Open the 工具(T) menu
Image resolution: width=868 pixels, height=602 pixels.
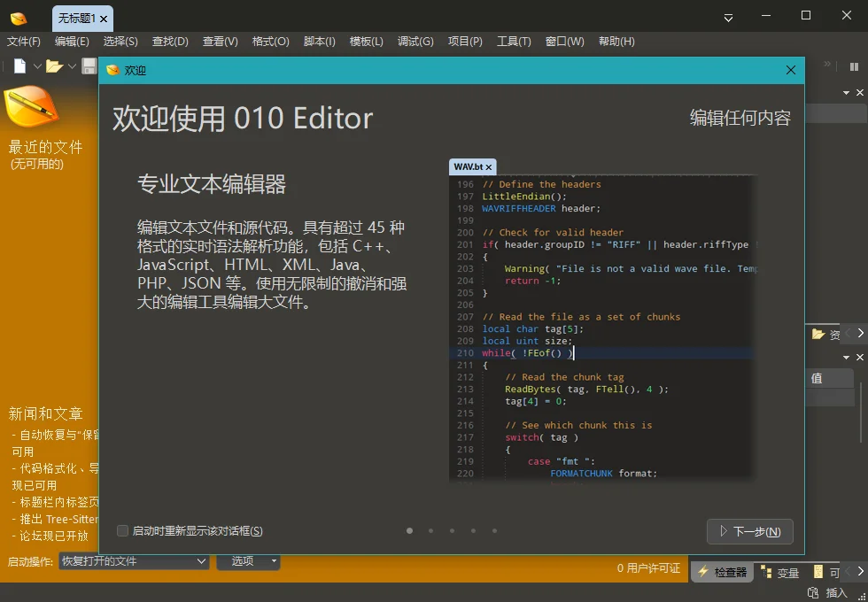click(x=514, y=42)
